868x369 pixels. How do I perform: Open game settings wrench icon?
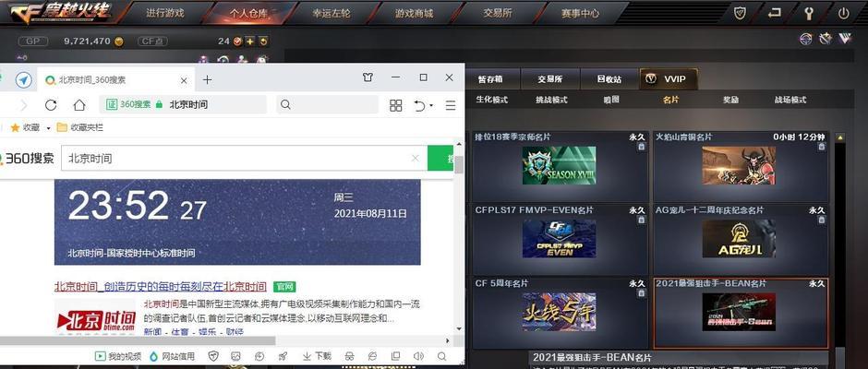click(x=809, y=13)
